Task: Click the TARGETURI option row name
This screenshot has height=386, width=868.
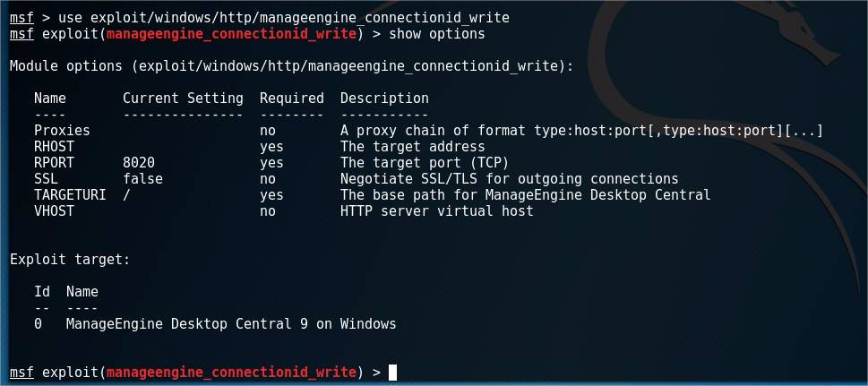Action: click(70, 195)
